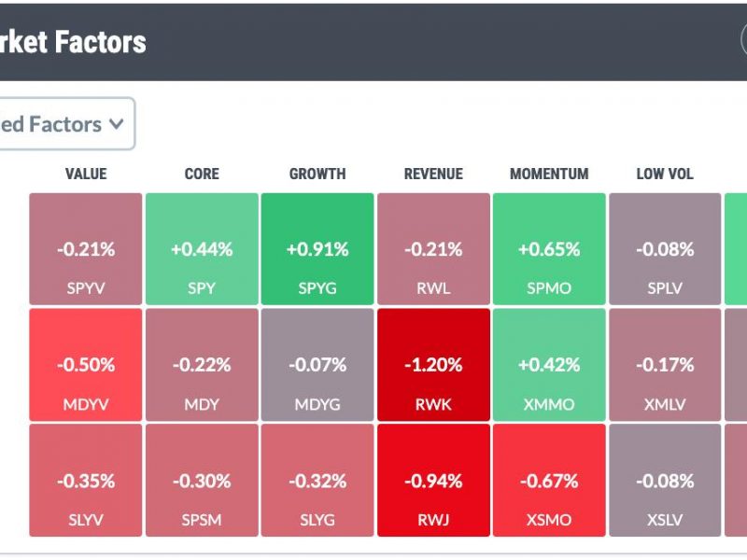Screen dimensions: 747x560
Task: Open the MDY -0.22% tile
Action: point(202,365)
